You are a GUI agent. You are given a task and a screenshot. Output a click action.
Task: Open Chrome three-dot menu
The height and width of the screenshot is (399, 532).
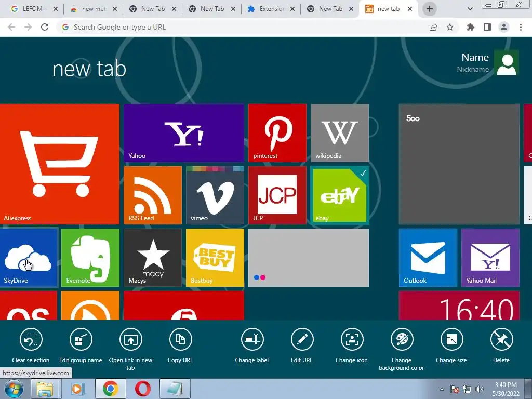click(521, 27)
